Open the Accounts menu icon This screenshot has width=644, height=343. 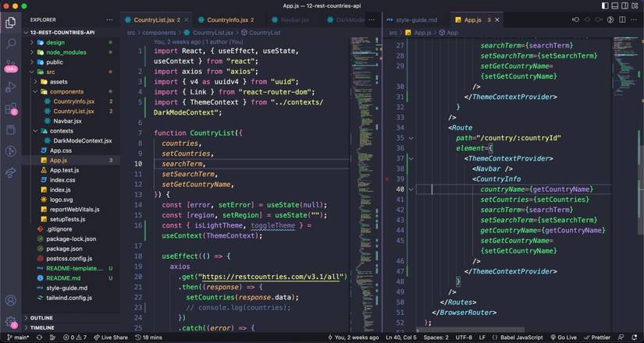coord(11,300)
